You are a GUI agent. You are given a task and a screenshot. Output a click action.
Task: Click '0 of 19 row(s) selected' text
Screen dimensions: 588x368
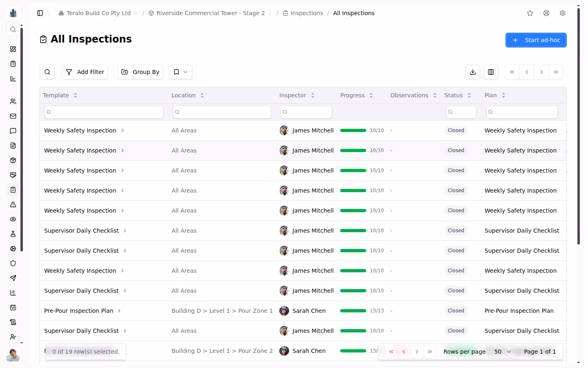(86, 352)
